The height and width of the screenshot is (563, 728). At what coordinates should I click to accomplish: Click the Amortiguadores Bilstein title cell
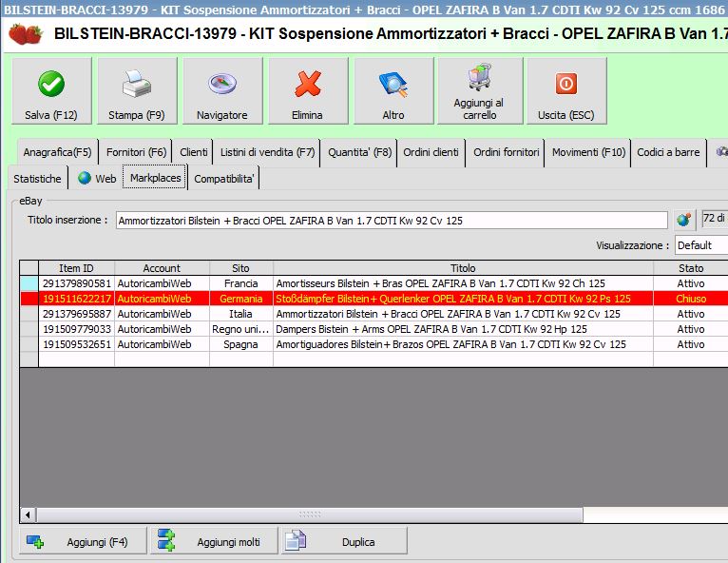463,344
